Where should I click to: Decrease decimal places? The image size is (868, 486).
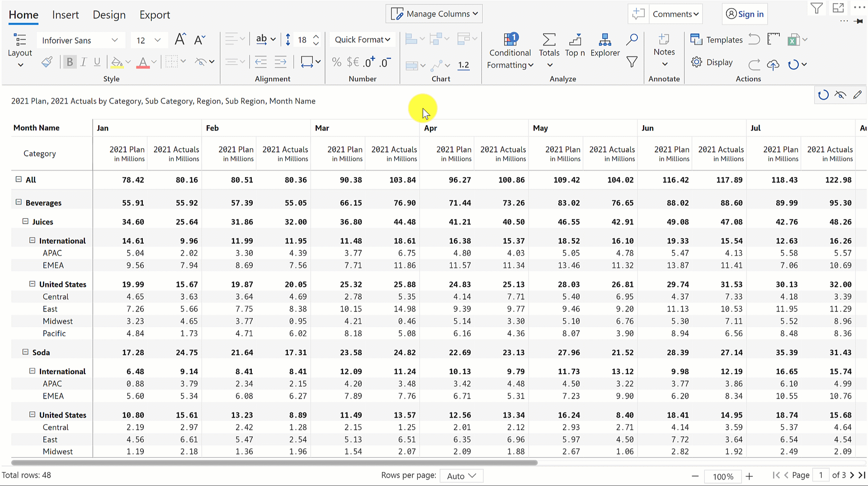(385, 62)
